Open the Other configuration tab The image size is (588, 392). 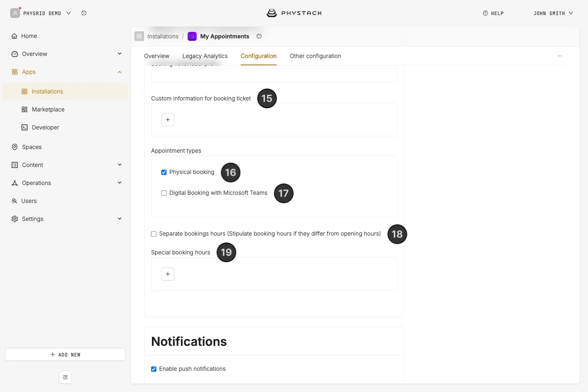coord(315,56)
